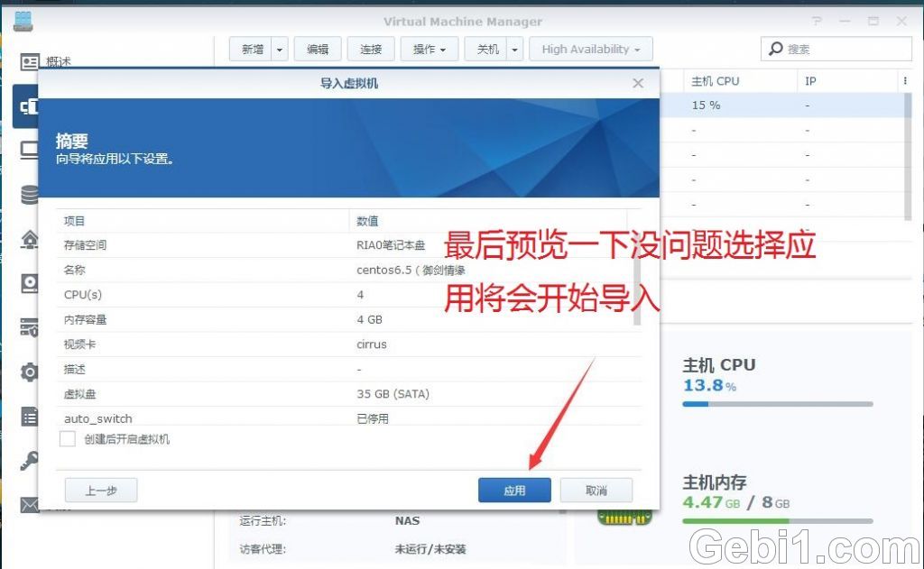Close the 导入虚拟机 dialog

pos(638,82)
